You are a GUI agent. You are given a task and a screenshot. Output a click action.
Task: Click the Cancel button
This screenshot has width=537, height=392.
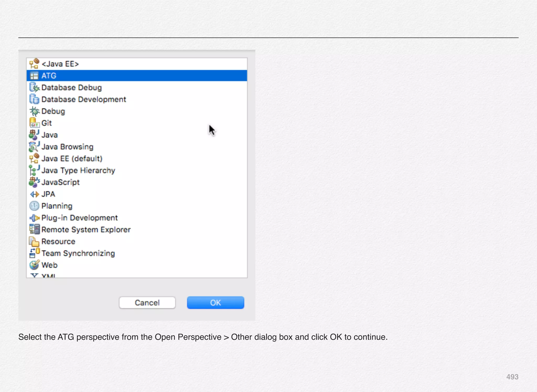tap(147, 303)
